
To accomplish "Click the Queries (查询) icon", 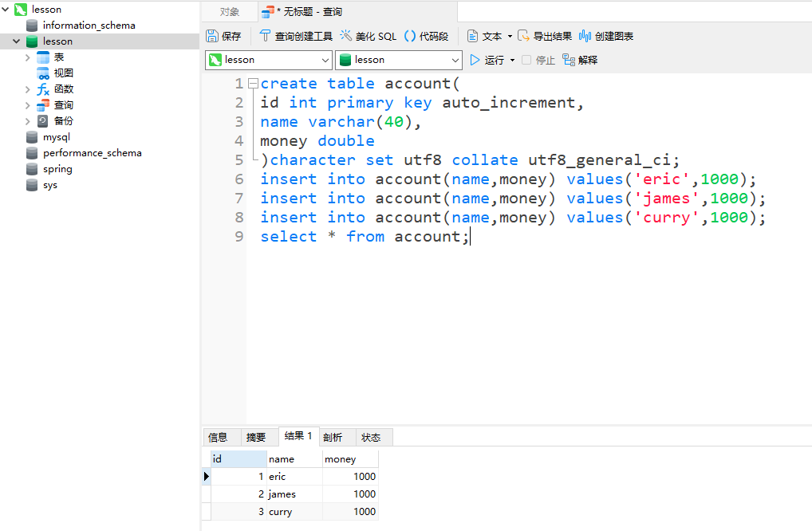I will tap(43, 105).
